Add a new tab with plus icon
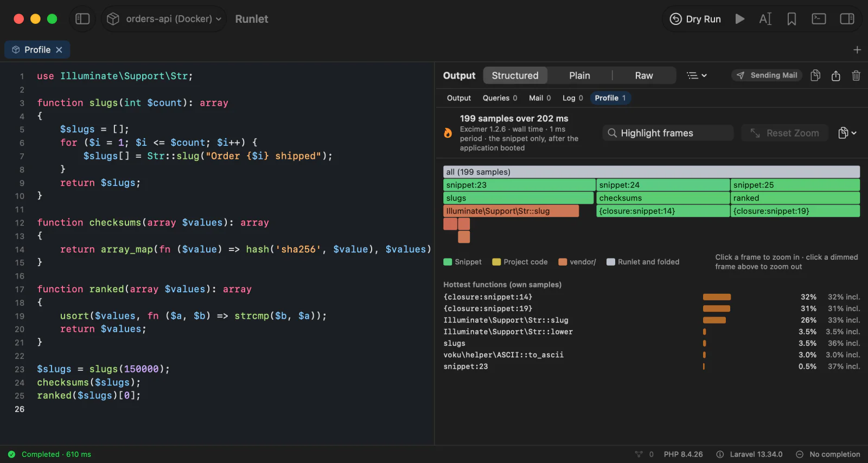Image resolution: width=868 pixels, height=463 pixels. [857, 50]
